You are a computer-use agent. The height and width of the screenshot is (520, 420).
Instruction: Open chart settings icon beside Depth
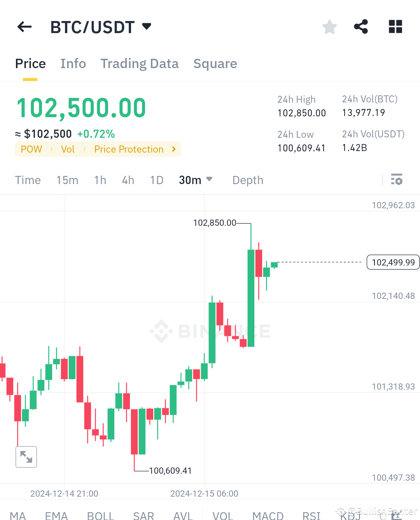pos(397,180)
